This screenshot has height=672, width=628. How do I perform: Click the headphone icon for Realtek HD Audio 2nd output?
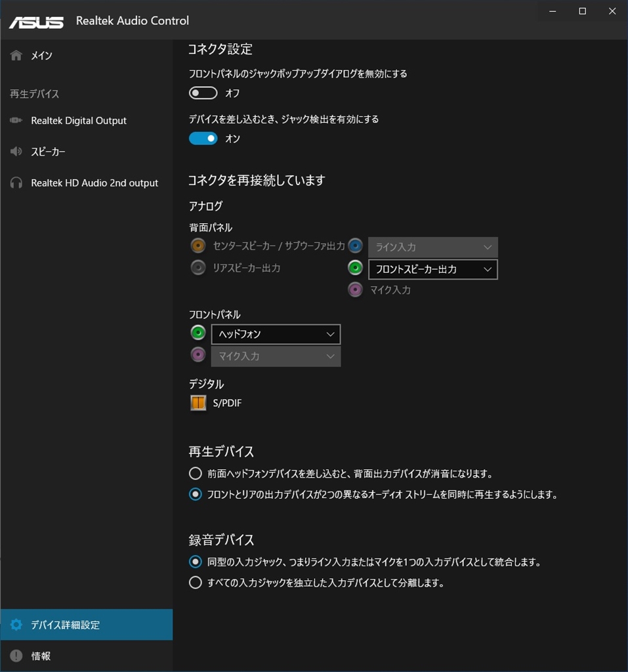pyautogui.click(x=16, y=183)
